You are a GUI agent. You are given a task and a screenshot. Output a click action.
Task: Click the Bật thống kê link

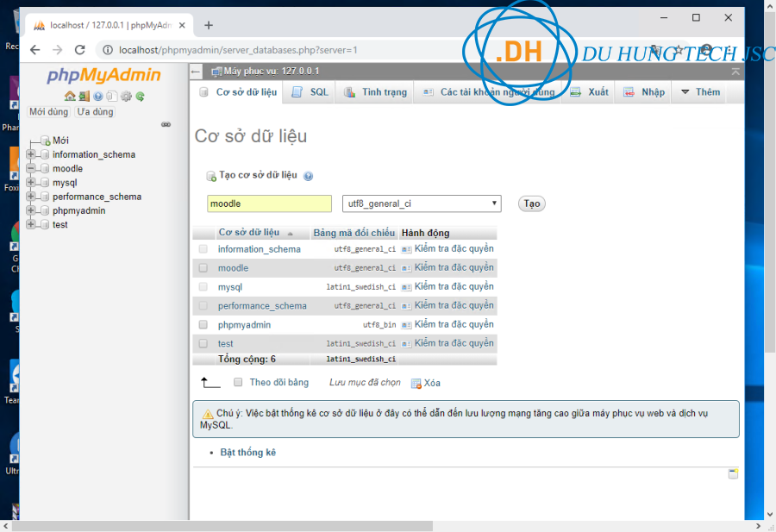[x=248, y=453]
